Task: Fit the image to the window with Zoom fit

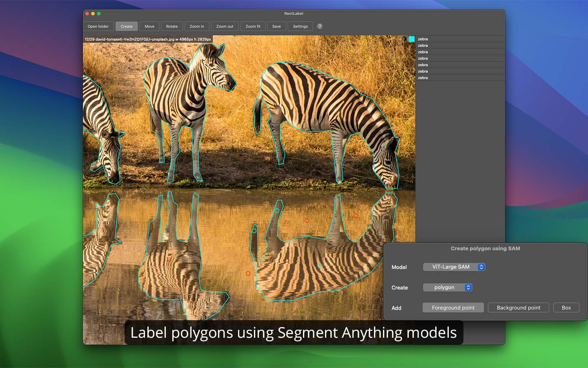Action: pyautogui.click(x=252, y=26)
